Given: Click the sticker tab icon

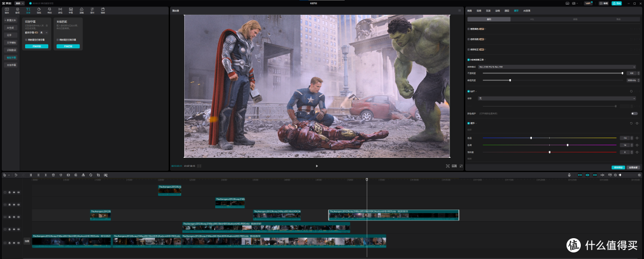Looking at the screenshot, I should pyautogui.click(x=39, y=10).
